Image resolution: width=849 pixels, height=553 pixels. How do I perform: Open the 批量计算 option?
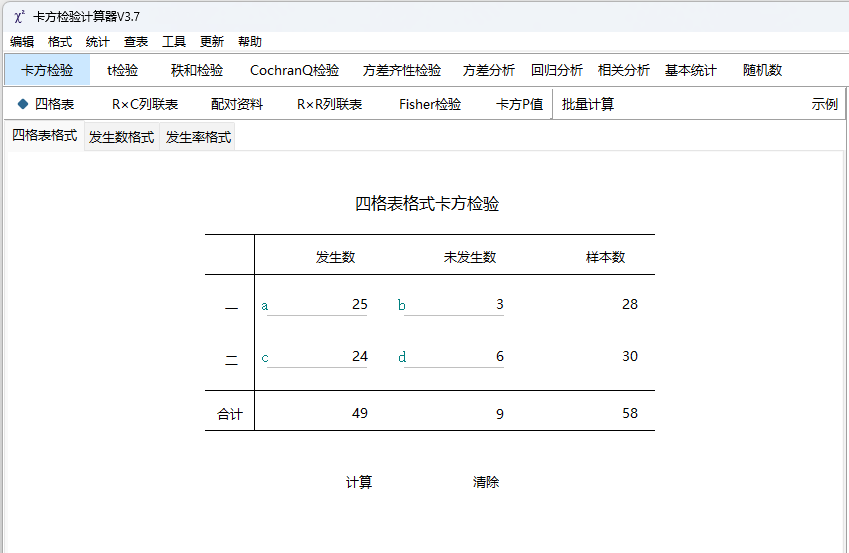click(588, 104)
